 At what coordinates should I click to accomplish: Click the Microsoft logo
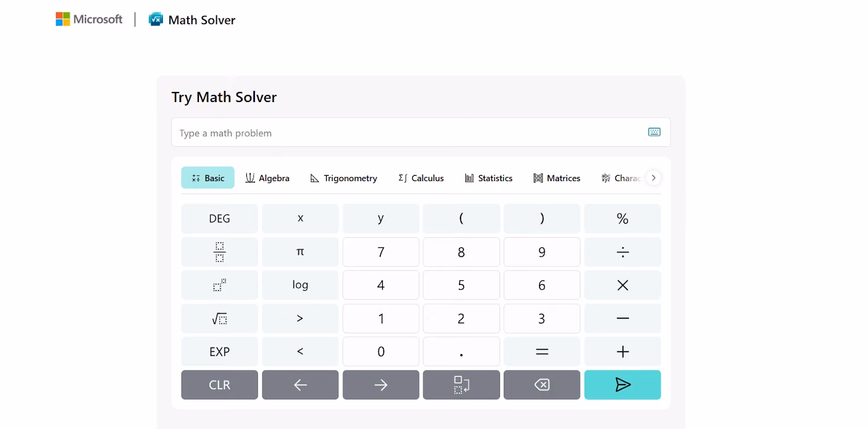(89, 19)
